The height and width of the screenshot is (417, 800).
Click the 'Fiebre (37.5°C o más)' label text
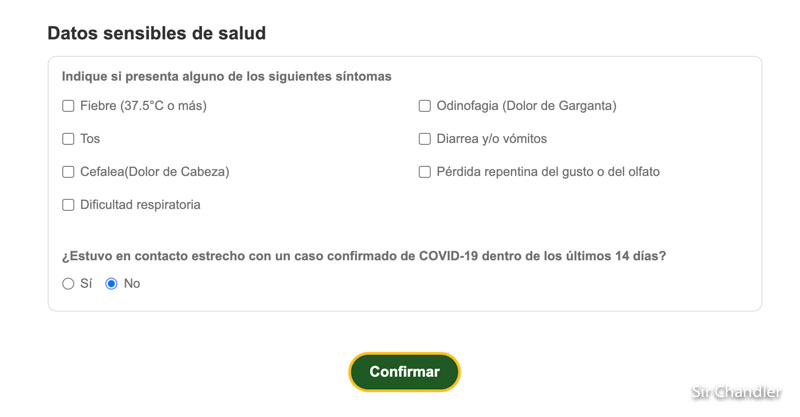pyautogui.click(x=143, y=106)
